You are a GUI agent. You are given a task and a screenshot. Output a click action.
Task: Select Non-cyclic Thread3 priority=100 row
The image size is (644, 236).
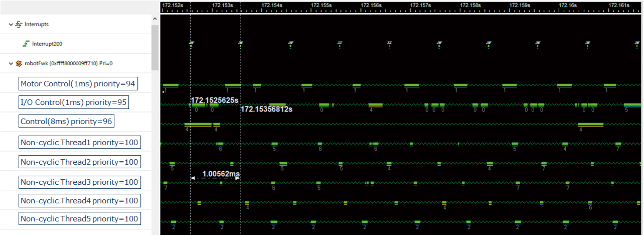pos(79,182)
